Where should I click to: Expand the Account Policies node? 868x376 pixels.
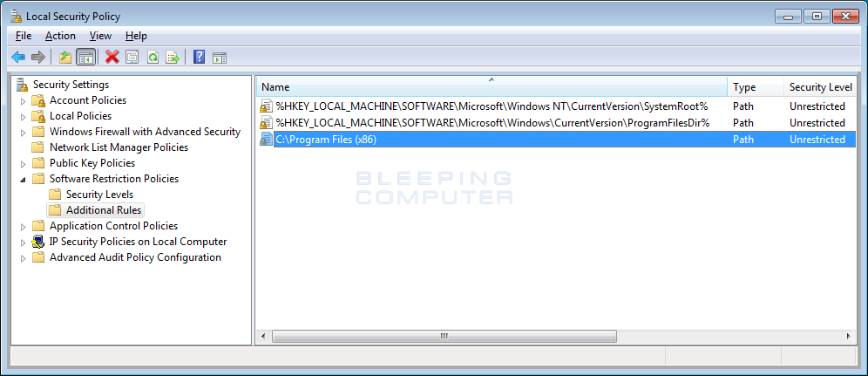(x=23, y=101)
